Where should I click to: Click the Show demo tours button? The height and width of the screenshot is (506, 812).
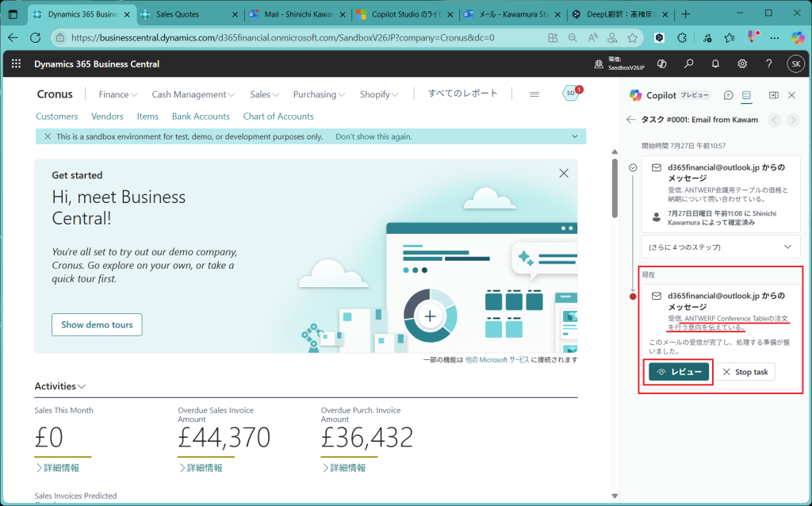pyautogui.click(x=97, y=324)
